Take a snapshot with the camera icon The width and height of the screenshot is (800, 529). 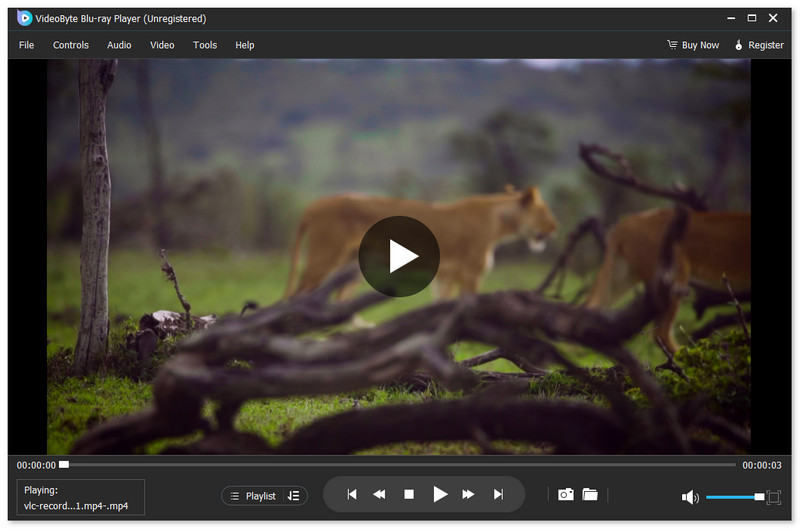coord(565,494)
